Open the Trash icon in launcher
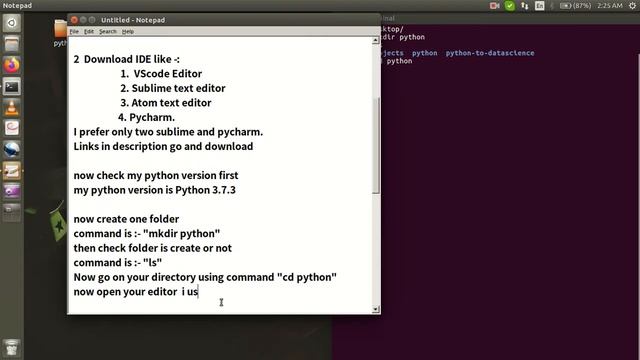640x360 pixels. point(11,347)
